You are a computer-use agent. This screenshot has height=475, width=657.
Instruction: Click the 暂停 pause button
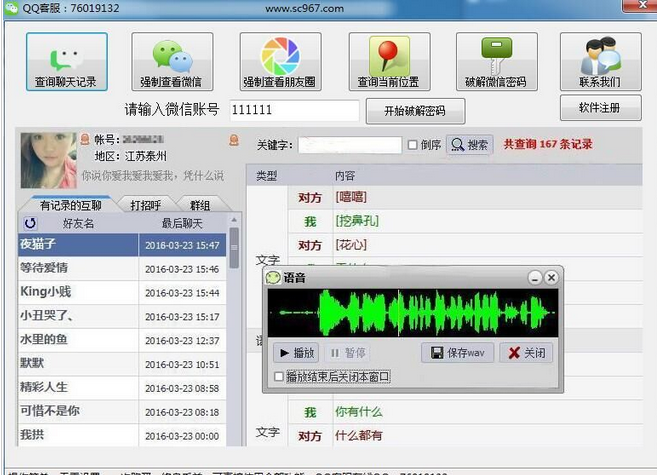[x=348, y=353]
